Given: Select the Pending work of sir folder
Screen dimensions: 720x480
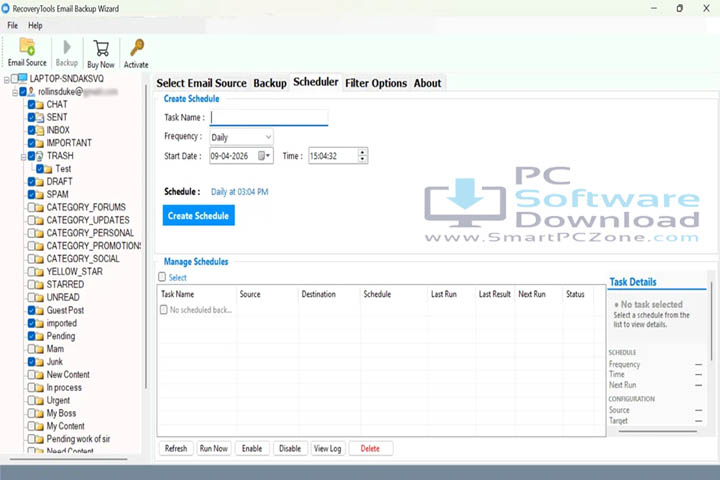Looking at the screenshot, I should pyautogui.click(x=79, y=439).
